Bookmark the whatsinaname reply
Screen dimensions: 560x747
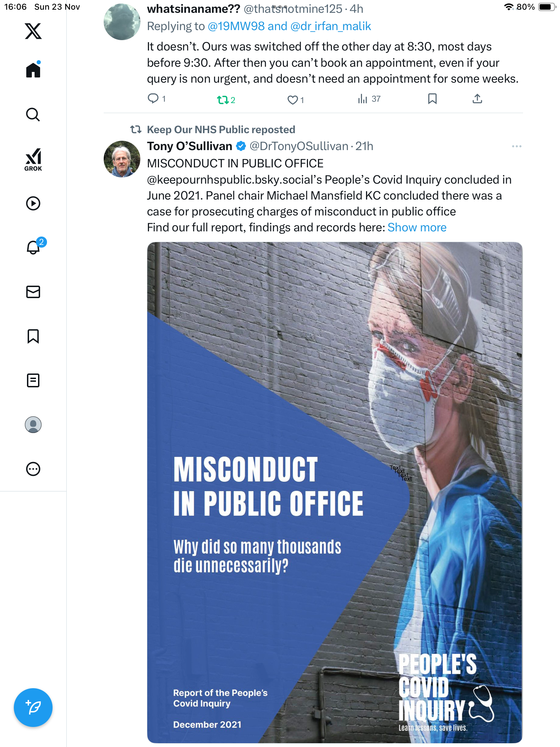pyautogui.click(x=432, y=99)
